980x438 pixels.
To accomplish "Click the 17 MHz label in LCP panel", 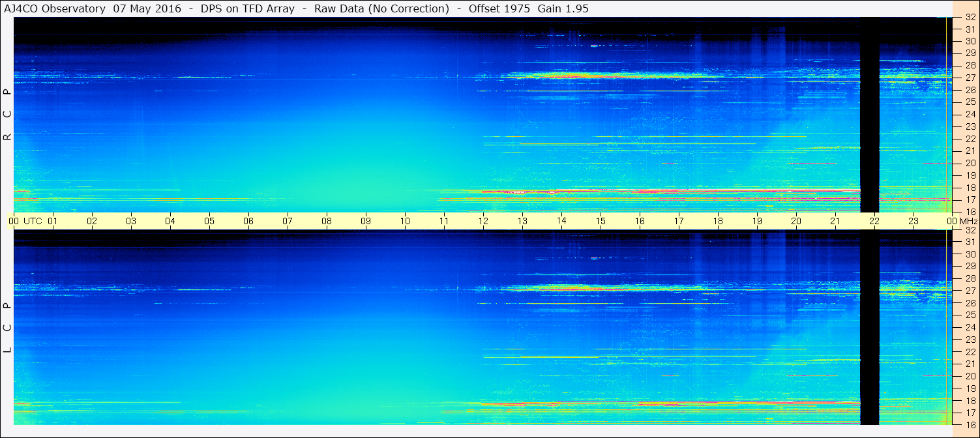I will coord(970,413).
